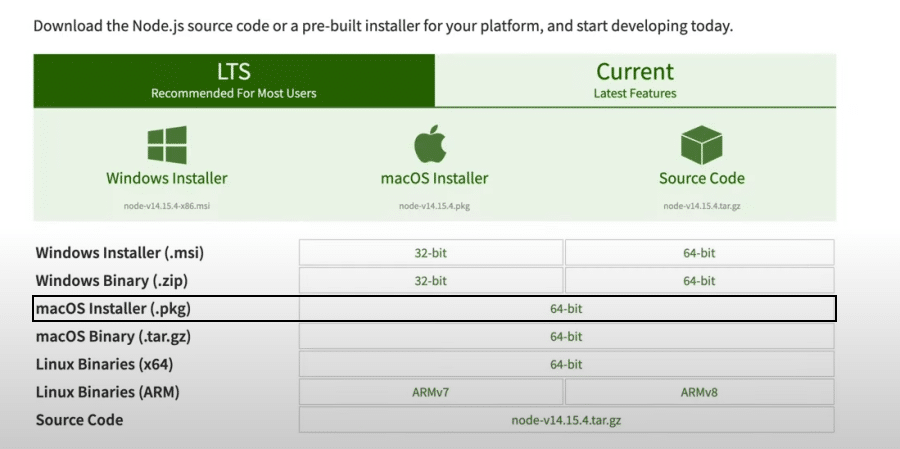This screenshot has width=900, height=449.
Task: Download Windows Installer (.msi) 32-bit
Action: 430,253
